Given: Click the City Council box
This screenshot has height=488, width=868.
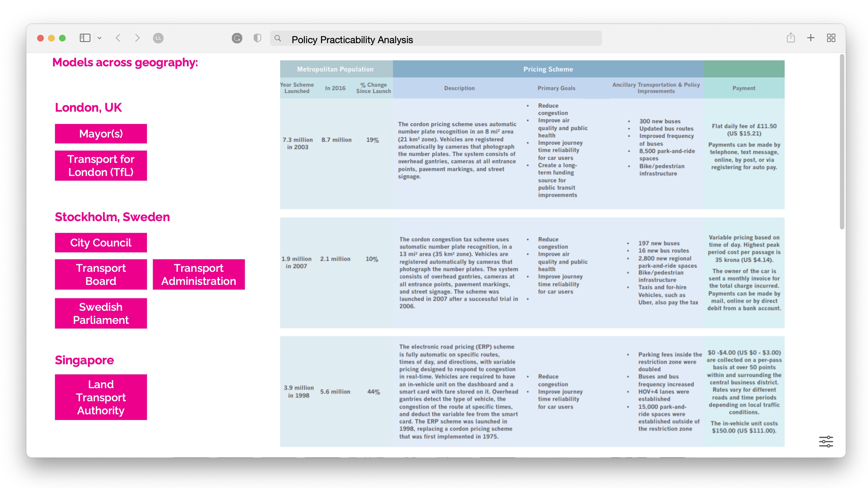Looking at the screenshot, I should [x=101, y=243].
